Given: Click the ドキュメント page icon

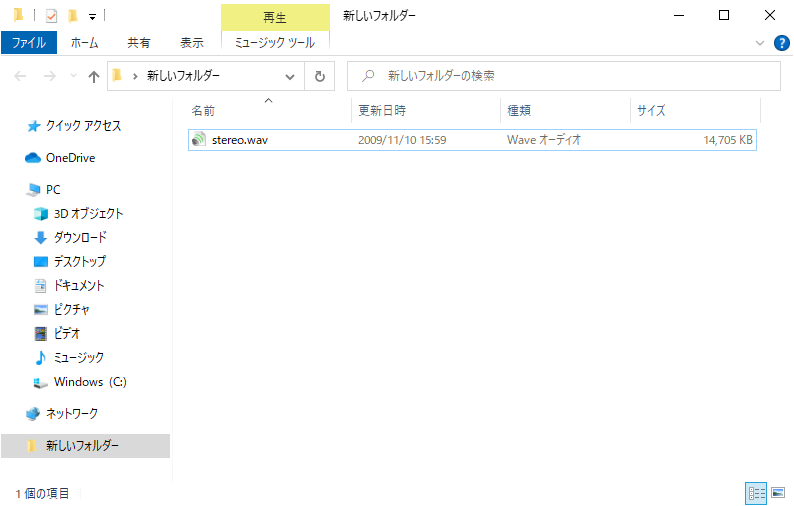Looking at the screenshot, I should click(x=41, y=286).
